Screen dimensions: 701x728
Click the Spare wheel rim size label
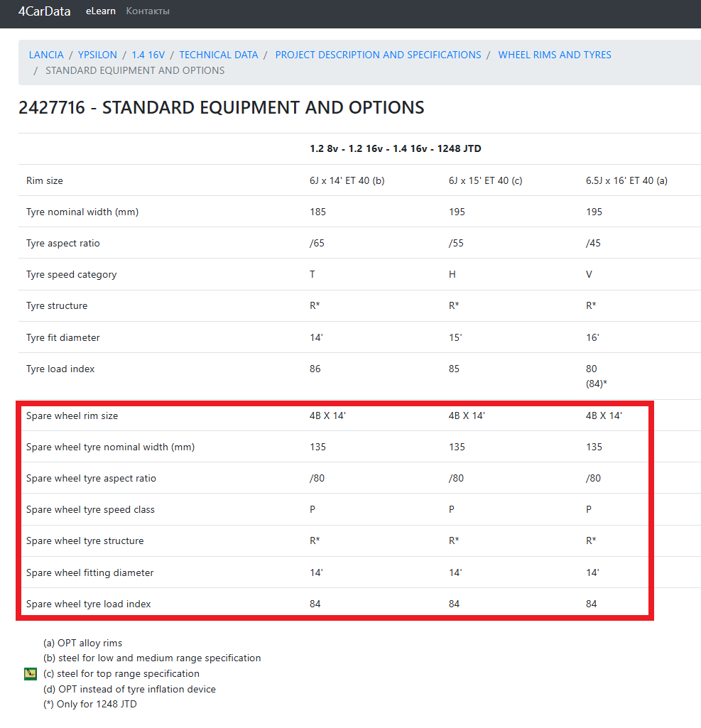pos(72,415)
